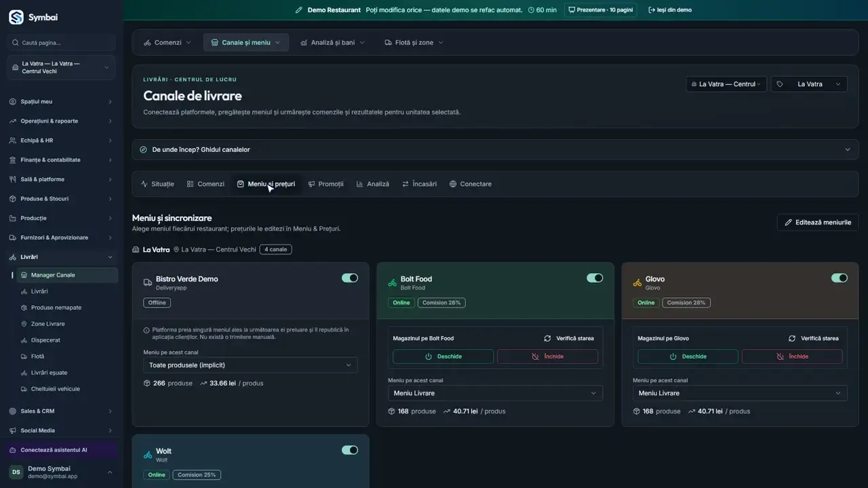Open the Analiză și bani menu

pyautogui.click(x=332, y=43)
